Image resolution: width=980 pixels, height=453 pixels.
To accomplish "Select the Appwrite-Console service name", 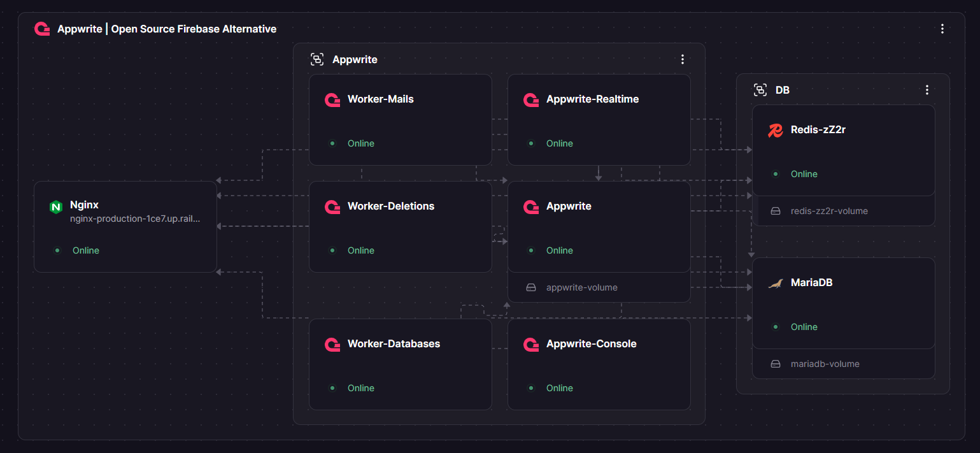I will coord(592,344).
